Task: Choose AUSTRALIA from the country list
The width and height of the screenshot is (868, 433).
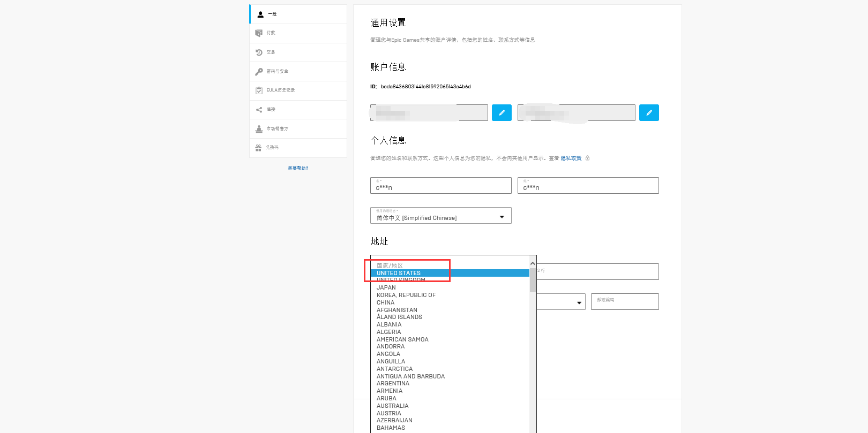Action: (x=450, y=406)
